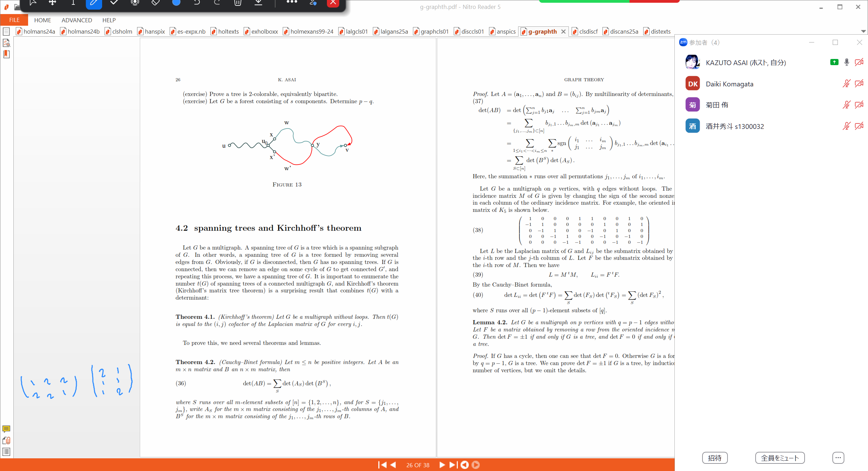868x471 pixels.
Task: Open the Attachments pane paperclip icon
Action: 6,440
